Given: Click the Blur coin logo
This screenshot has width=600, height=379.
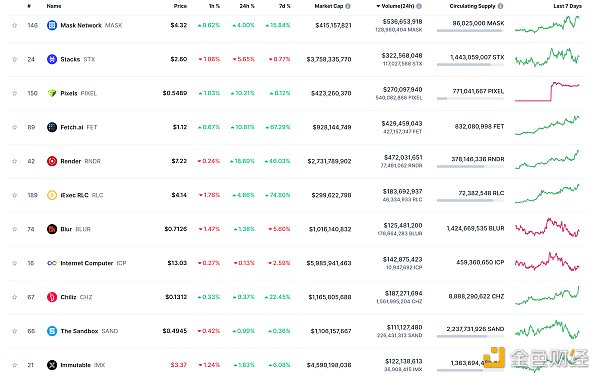Looking at the screenshot, I should (52, 229).
